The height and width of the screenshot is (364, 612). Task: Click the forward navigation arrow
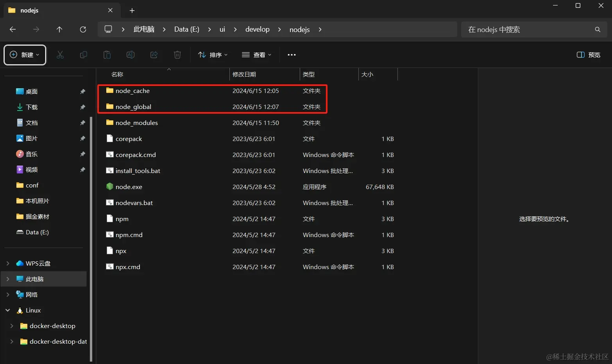36,29
